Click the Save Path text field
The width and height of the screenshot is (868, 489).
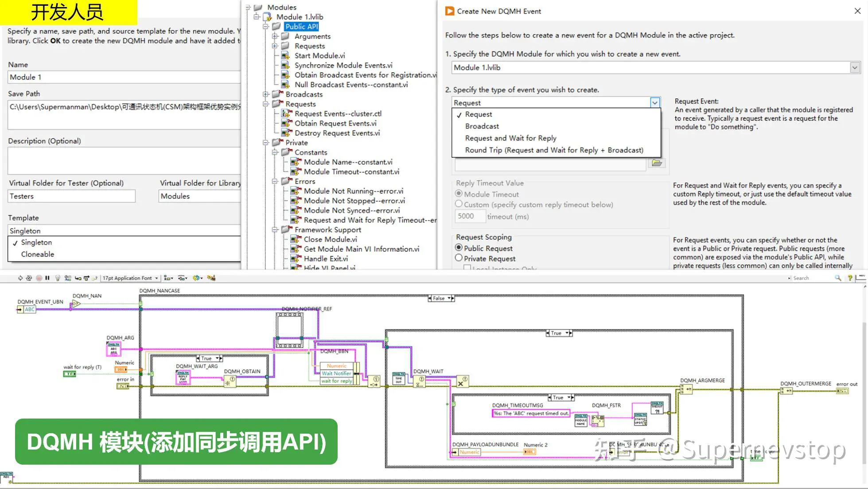[x=124, y=114]
